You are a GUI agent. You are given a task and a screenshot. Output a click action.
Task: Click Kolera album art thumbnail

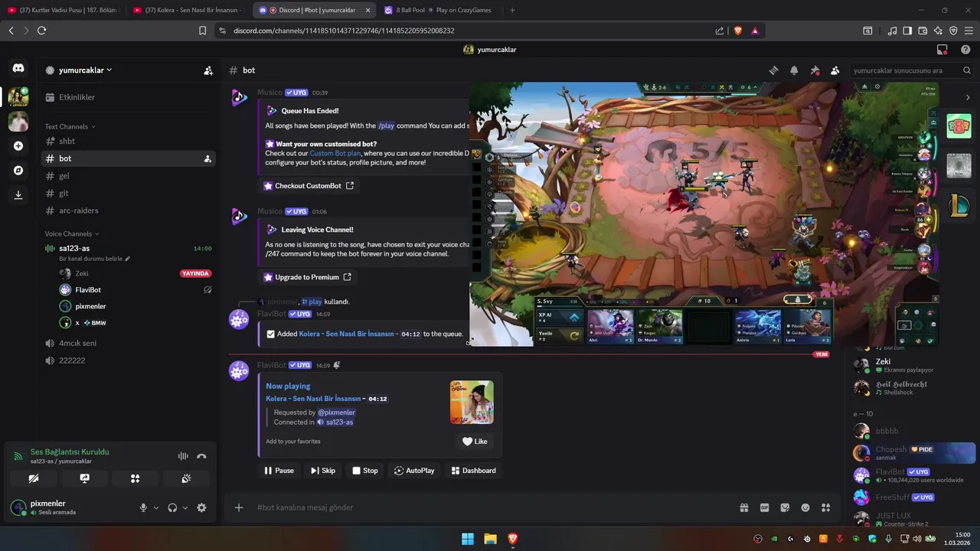click(x=472, y=402)
